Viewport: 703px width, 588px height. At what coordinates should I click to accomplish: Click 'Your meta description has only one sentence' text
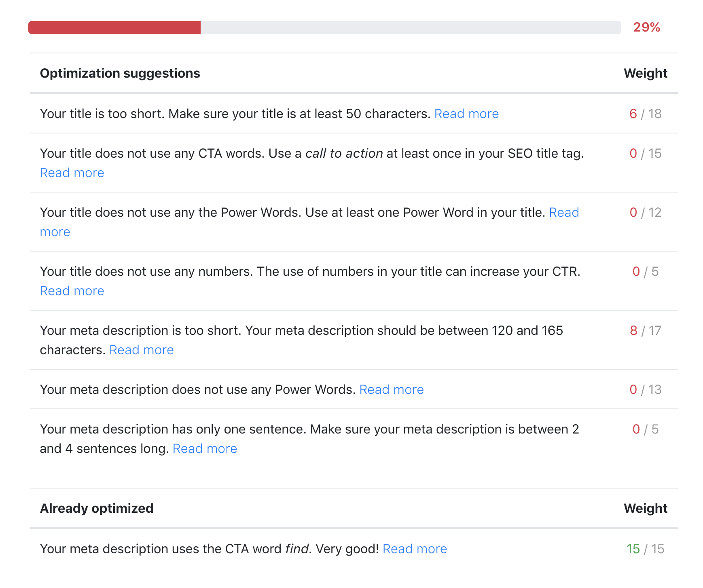tap(173, 429)
